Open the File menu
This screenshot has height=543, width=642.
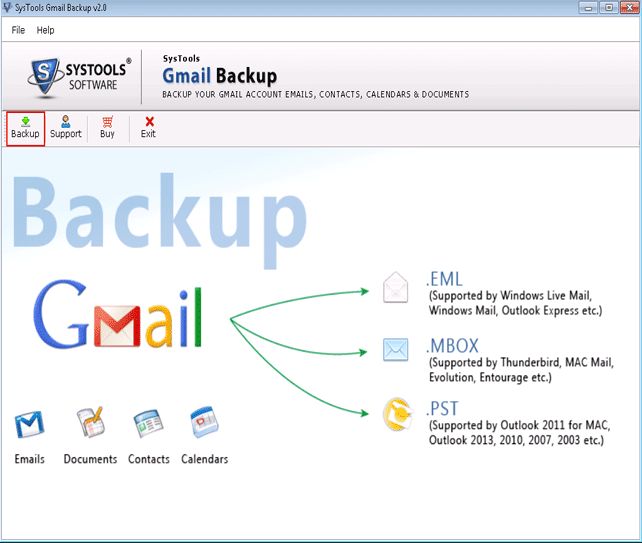click(18, 30)
